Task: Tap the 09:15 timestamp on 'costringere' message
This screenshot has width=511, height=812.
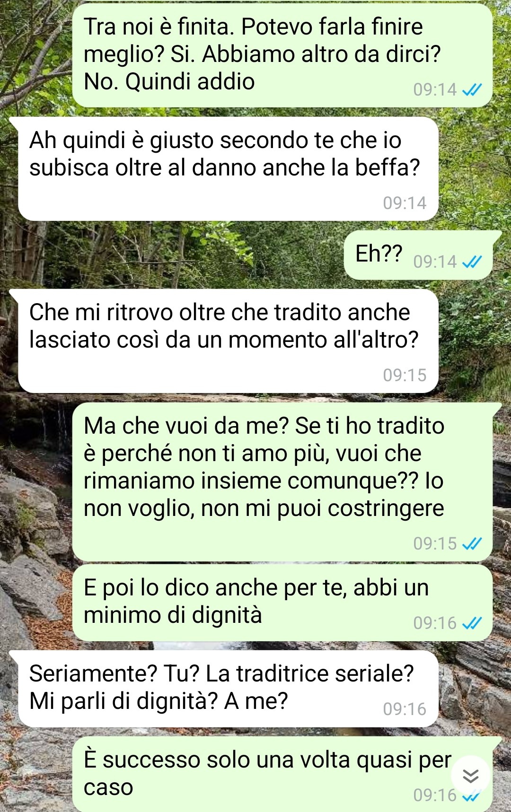Action: point(435,543)
